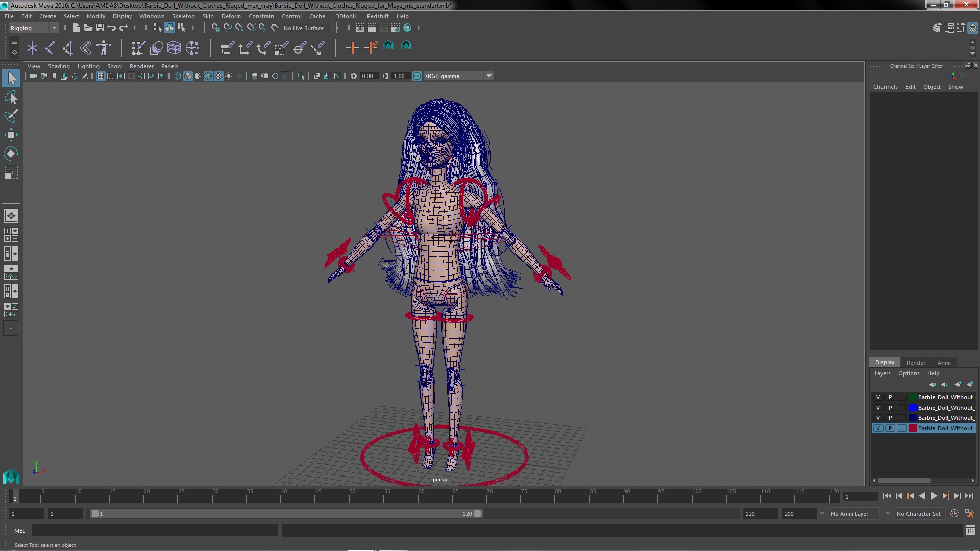Click the Layer Editor horizontal scrollbar

pos(904,481)
